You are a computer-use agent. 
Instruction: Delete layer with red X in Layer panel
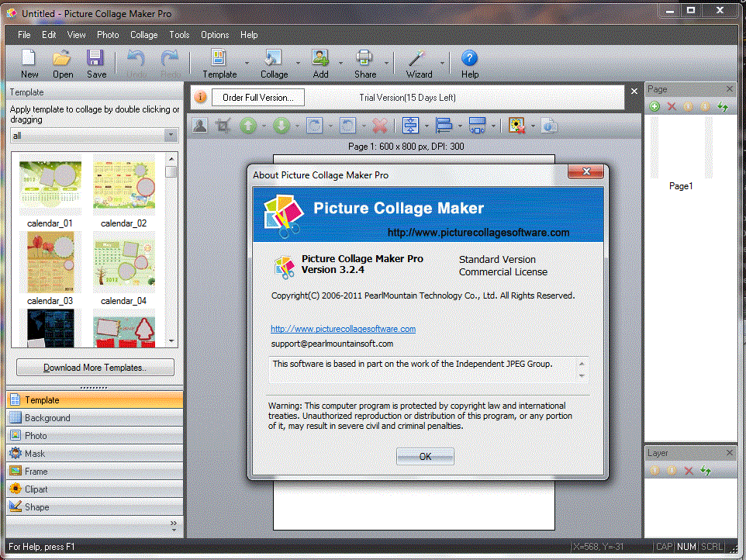(689, 471)
